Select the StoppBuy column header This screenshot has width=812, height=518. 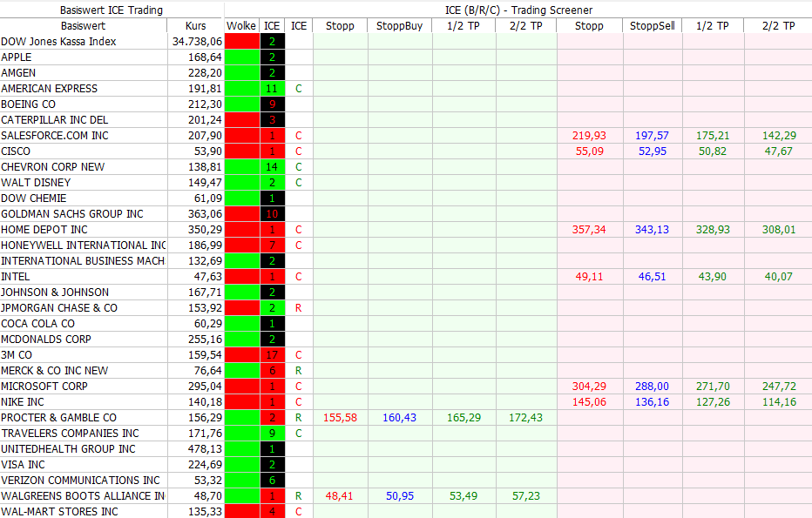(400, 26)
